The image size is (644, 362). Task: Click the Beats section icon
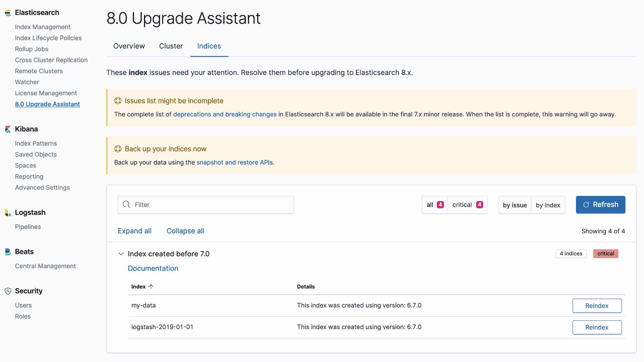click(x=7, y=252)
